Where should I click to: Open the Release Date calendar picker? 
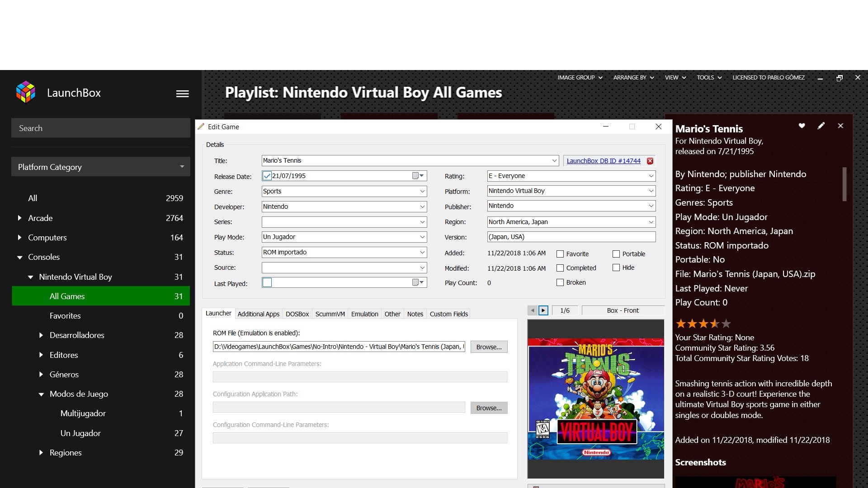click(x=418, y=176)
